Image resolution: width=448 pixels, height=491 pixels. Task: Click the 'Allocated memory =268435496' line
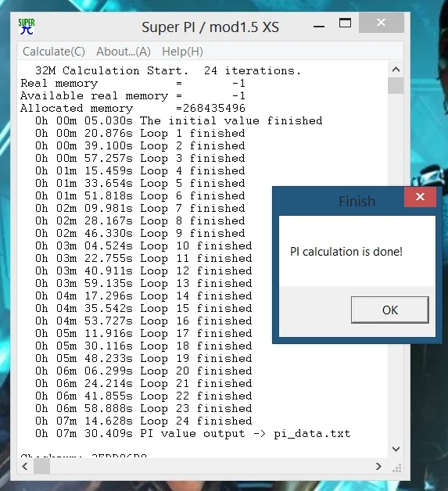tap(133, 109)
